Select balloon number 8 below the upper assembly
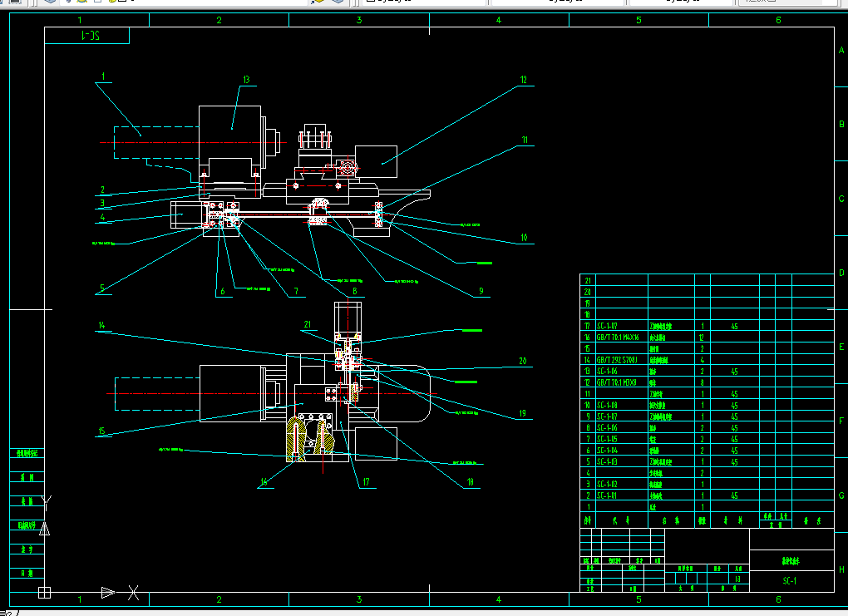 pyautogui.click(x=355, y=291)
